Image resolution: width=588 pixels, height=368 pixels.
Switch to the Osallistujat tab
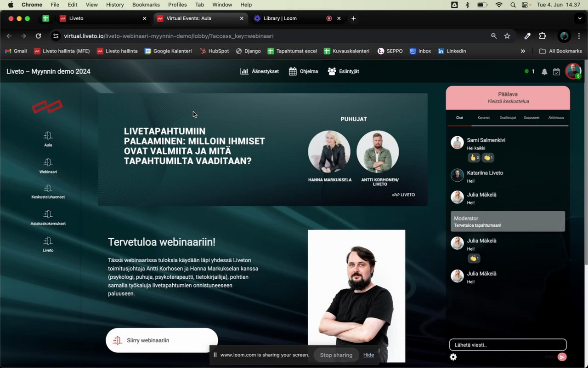click(508, 118)
